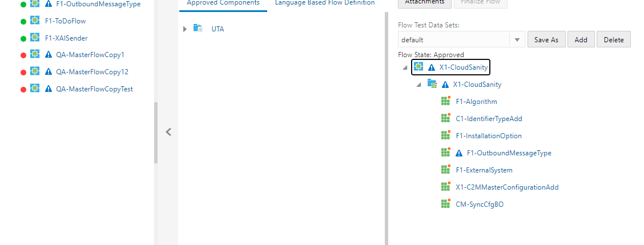Click the X1-C2MMasterConfigurationAdd grid icon

pyautogui.click(x=446, y=187)
